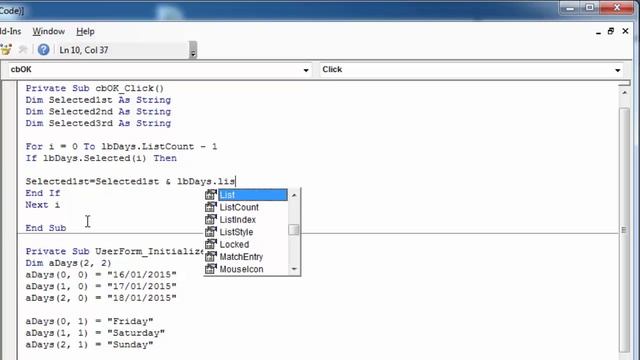Viewport: 640px width, 360px height.
Task: Restore the inner code window
Action: (611, 31)
